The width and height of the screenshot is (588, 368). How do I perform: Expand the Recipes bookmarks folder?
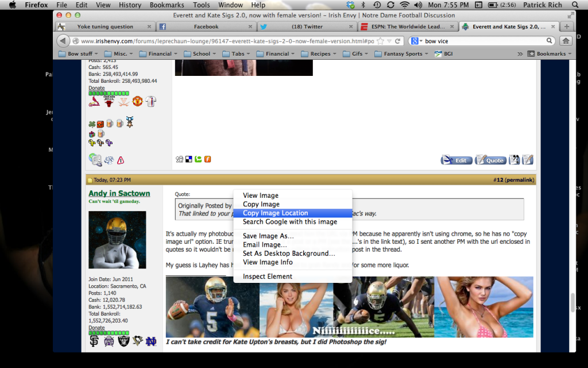pos(320,53)
